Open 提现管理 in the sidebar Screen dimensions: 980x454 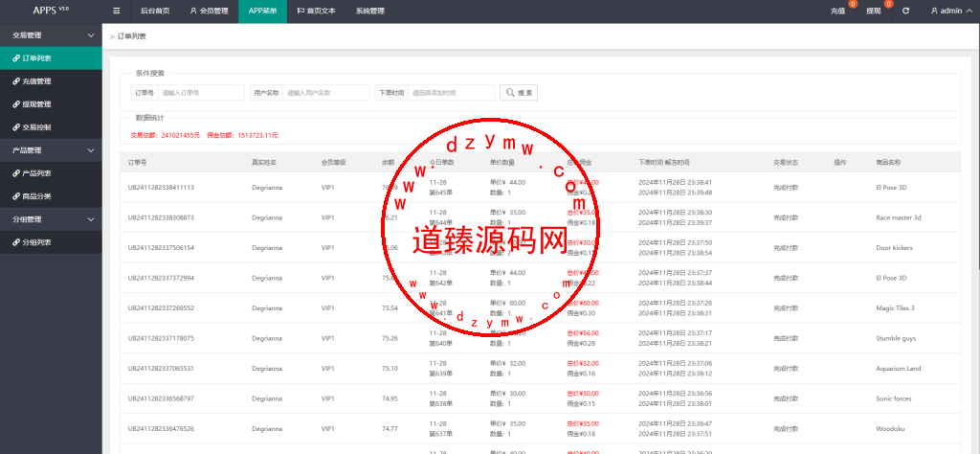(x=51, y=104)
